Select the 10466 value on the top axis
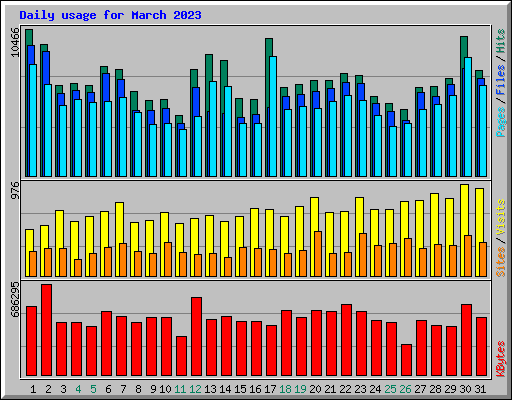 15,42
